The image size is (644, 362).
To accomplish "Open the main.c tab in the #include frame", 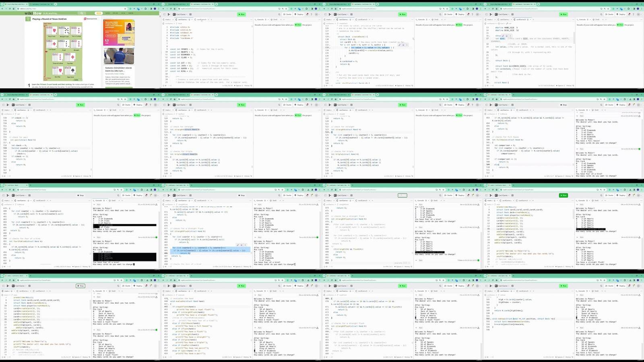I will coord(167,19).
